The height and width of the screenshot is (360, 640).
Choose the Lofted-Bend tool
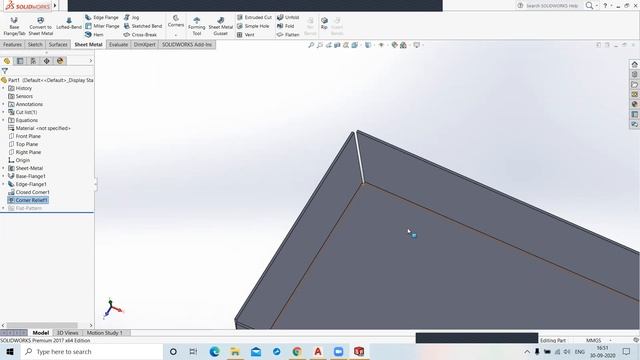[x=69, y=24]
